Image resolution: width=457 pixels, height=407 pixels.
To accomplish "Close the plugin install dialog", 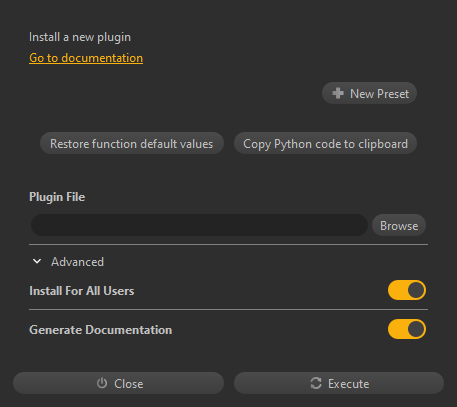I will pos(118,383).
